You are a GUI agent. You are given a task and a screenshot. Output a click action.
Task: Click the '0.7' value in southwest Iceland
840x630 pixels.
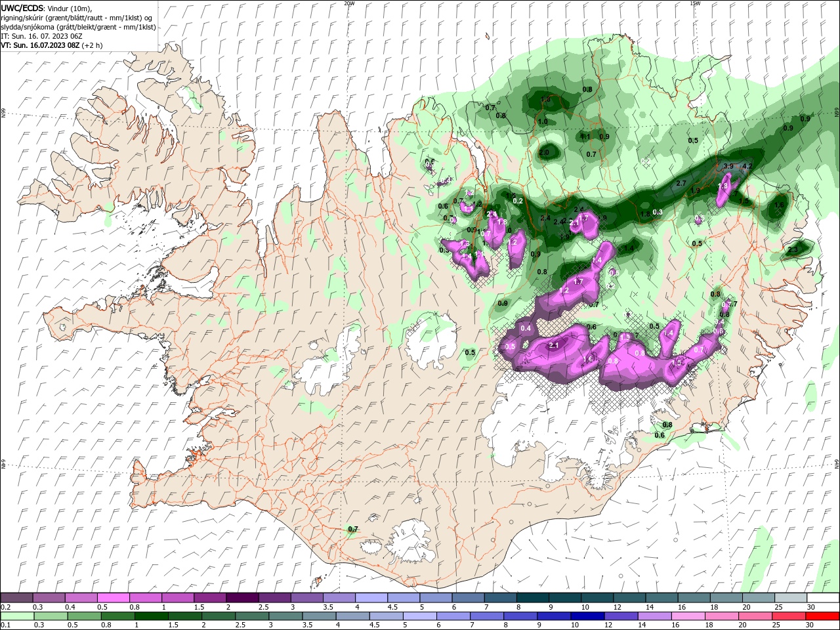pyautogui.click(x=353, y=530)
